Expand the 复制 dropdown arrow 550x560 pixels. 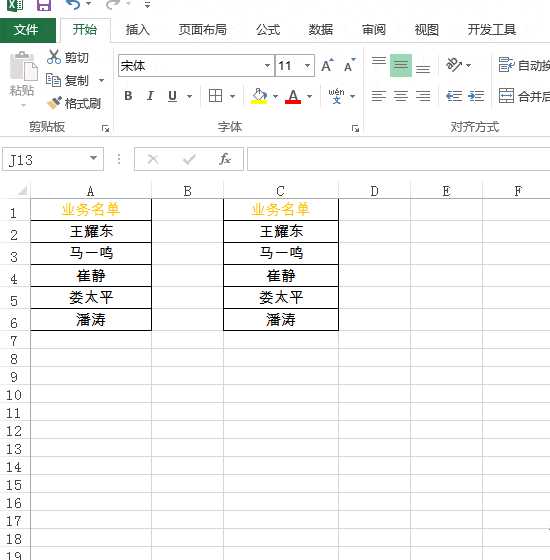101,81
